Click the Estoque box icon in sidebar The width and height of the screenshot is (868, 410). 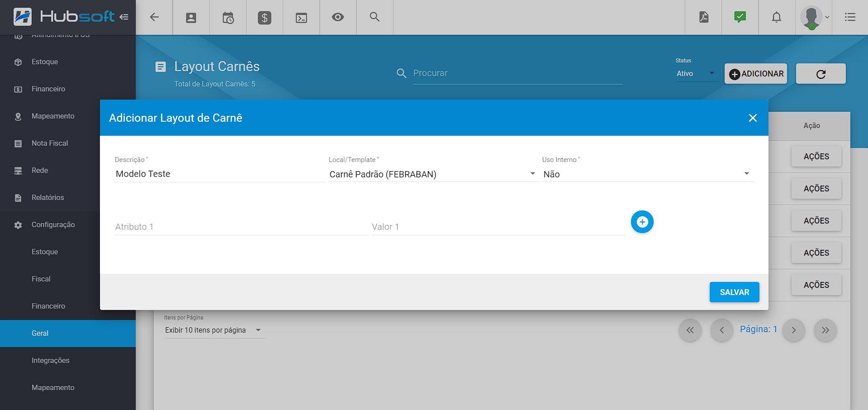pyautogui.click(x=18, y=62)
